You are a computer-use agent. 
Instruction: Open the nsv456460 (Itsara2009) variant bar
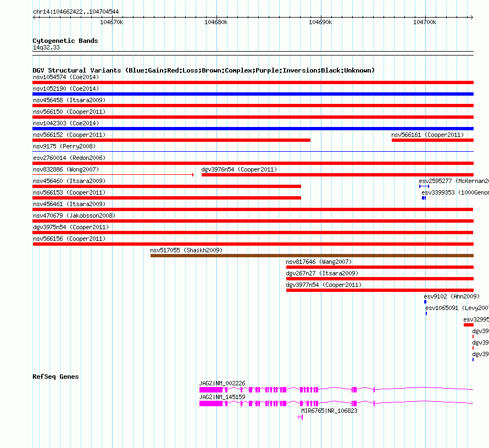[167, 186]
